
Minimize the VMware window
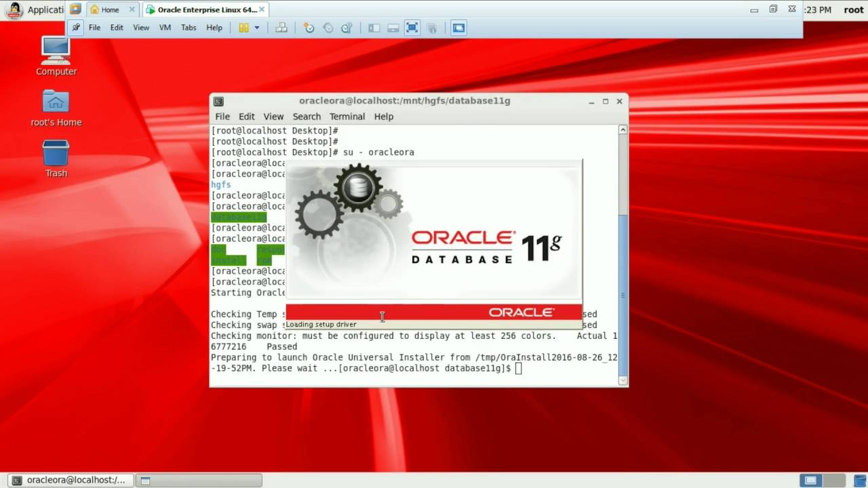754,9
